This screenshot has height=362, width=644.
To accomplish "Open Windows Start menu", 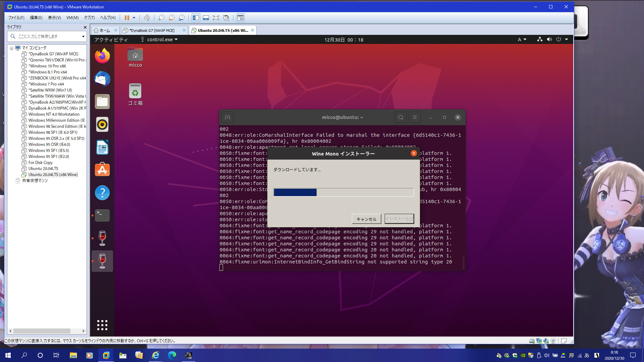I will 8,355.
